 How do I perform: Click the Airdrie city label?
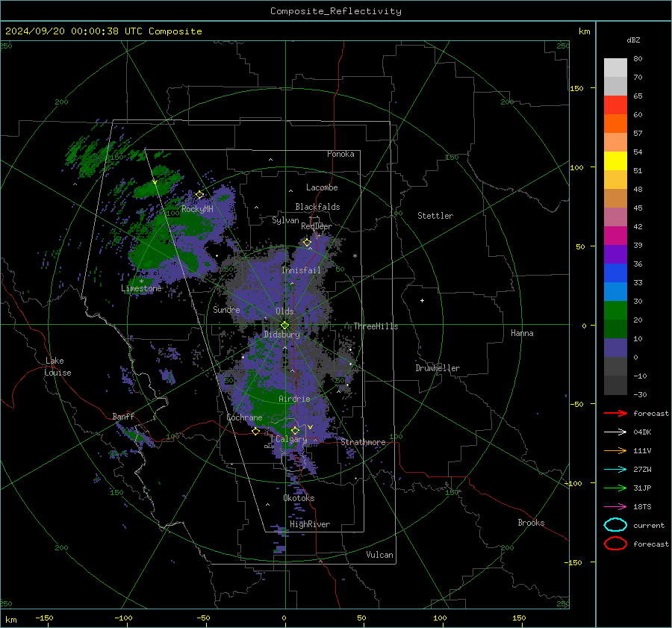[x=294, y=399]
